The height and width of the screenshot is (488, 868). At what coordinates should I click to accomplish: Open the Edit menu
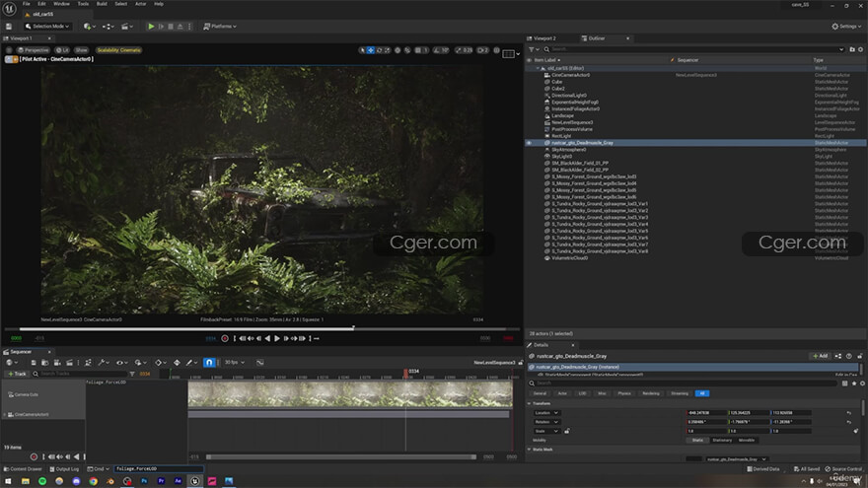click(41, 4)
